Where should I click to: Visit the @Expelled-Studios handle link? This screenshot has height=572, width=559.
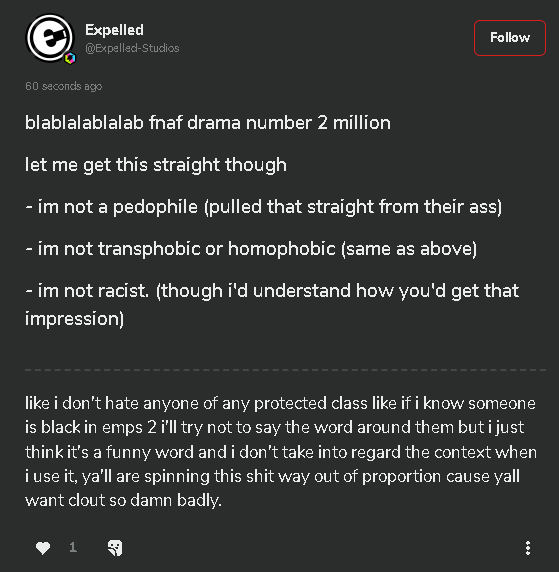[x=132, y=48]
